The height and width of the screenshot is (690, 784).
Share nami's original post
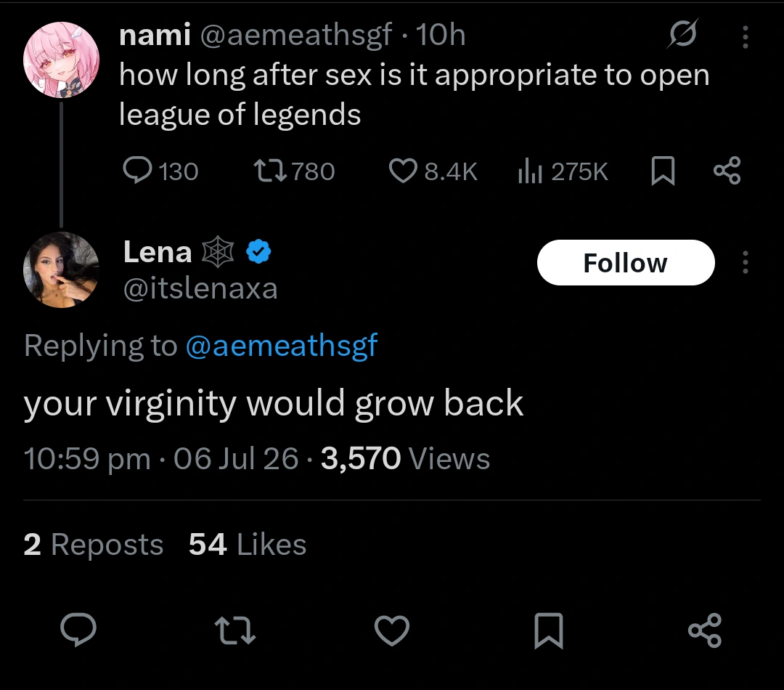[x=727, y=171]
